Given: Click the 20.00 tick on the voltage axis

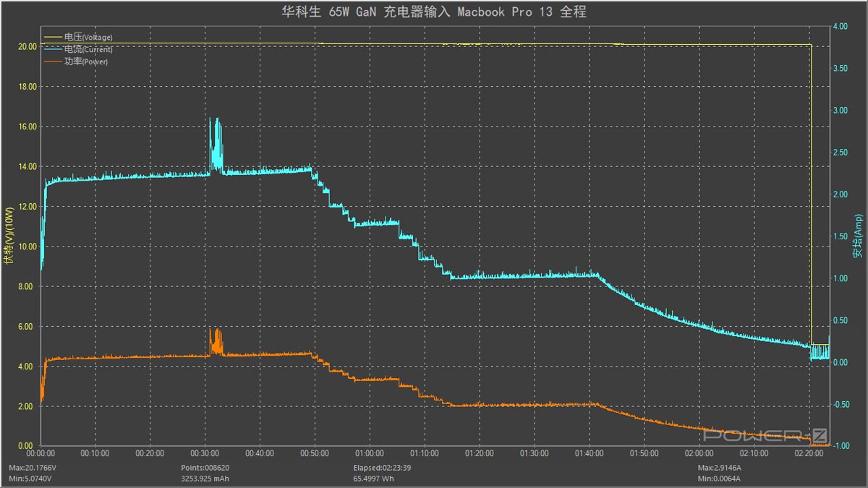Looking at the screenshot, I should (x=26, y=46).
